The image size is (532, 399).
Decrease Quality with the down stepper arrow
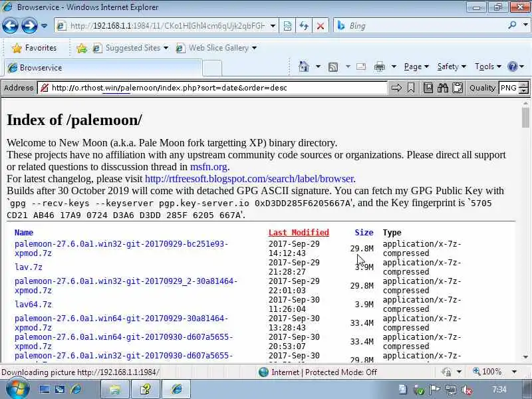pyautogui.click(x=525, y=91)
